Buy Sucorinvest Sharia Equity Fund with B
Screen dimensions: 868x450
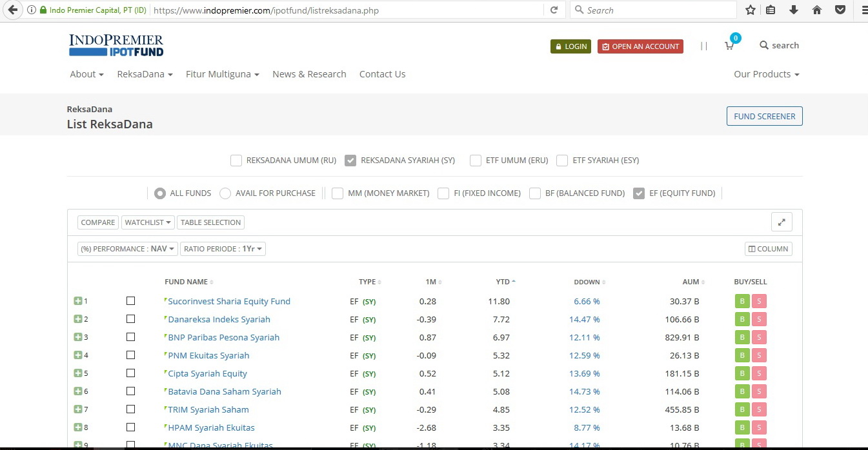tap(742, 301)
